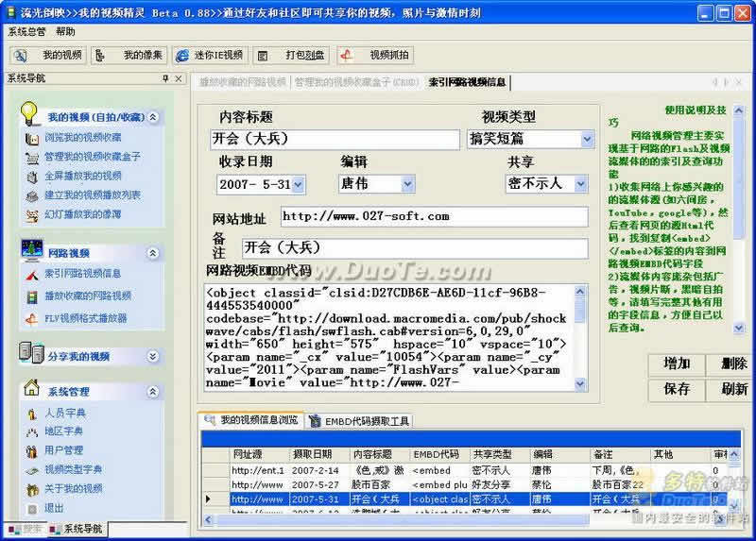Click icon beside 视频类型字典
756x541 pixels.
pos(32,470)
